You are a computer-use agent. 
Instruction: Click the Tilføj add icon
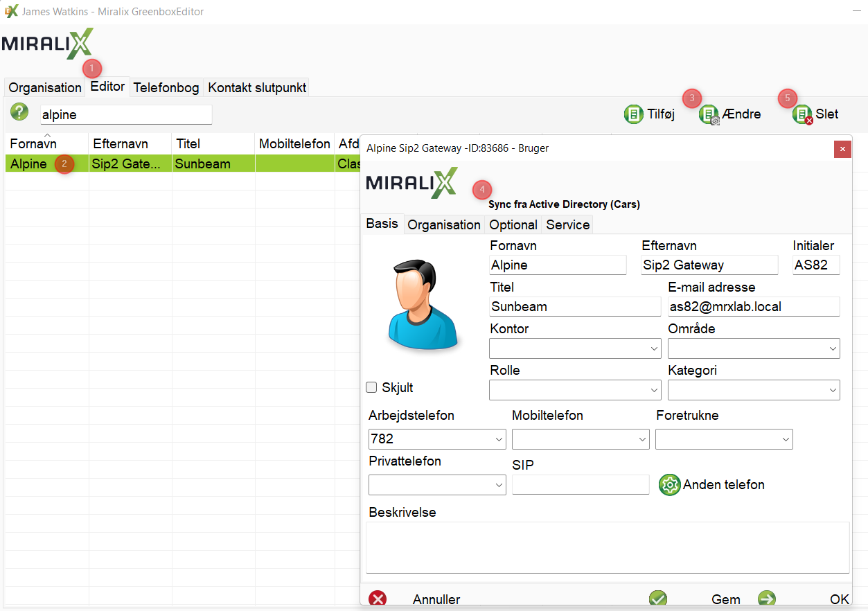click(633, 114)
